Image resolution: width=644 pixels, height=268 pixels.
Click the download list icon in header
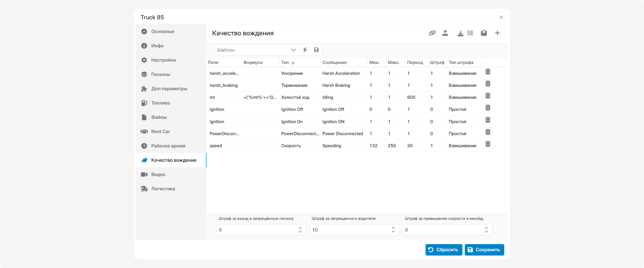tap(465, 33)
